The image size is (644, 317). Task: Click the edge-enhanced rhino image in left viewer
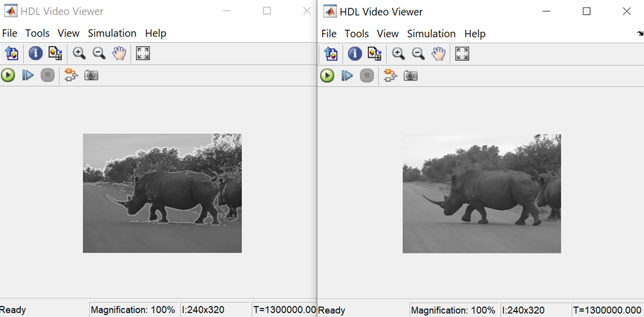(162, 193)
